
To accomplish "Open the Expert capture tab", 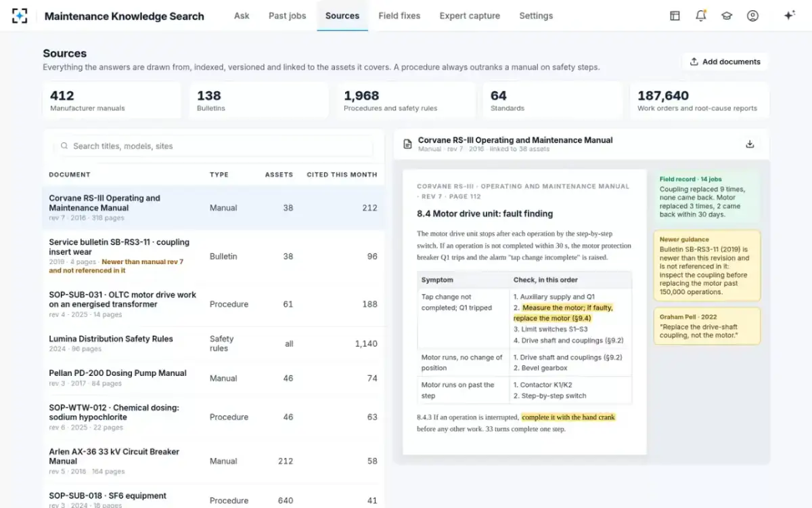I will coord(470,16).
